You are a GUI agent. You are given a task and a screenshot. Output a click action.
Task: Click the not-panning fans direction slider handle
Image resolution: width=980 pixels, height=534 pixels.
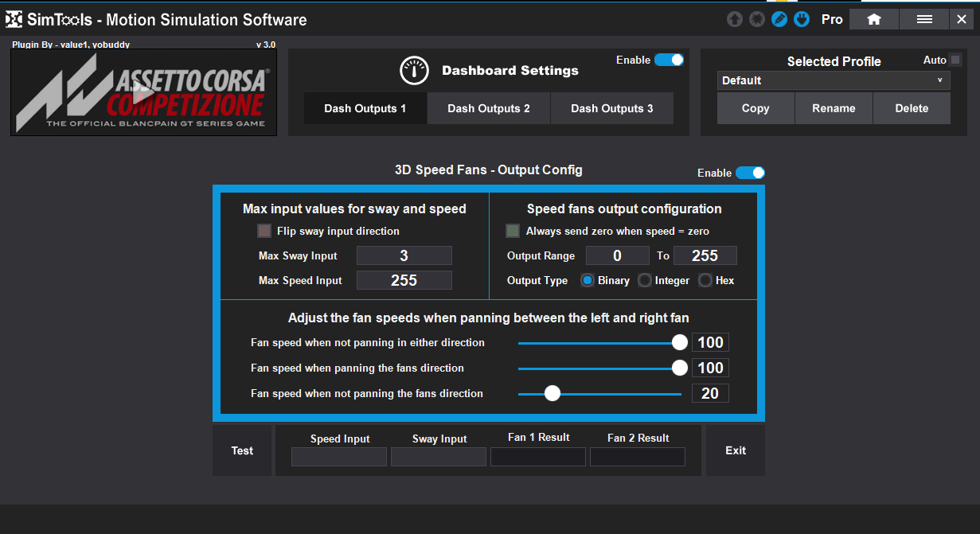point(552,393)
